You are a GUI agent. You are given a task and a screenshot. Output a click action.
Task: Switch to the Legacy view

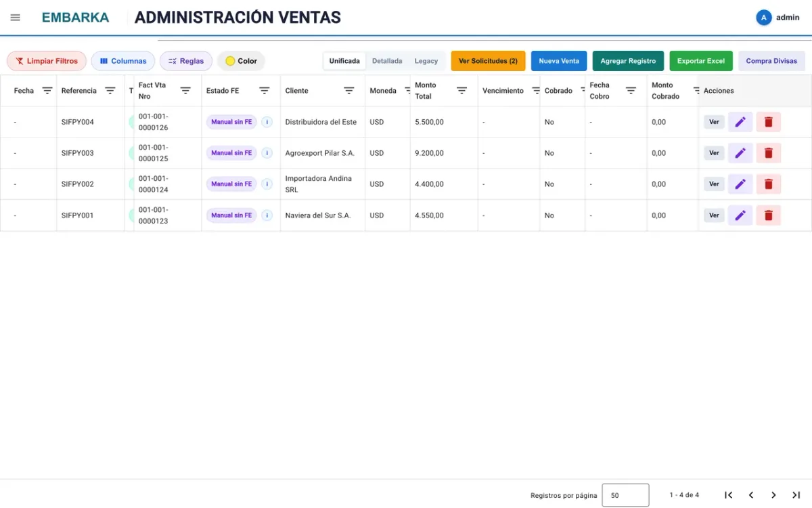click(426, 61)
